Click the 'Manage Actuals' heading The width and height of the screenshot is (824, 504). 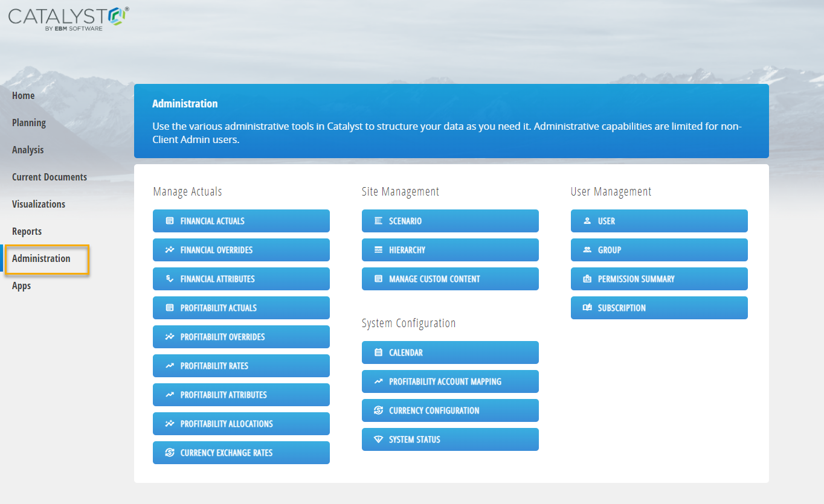(x=188, y=192)
